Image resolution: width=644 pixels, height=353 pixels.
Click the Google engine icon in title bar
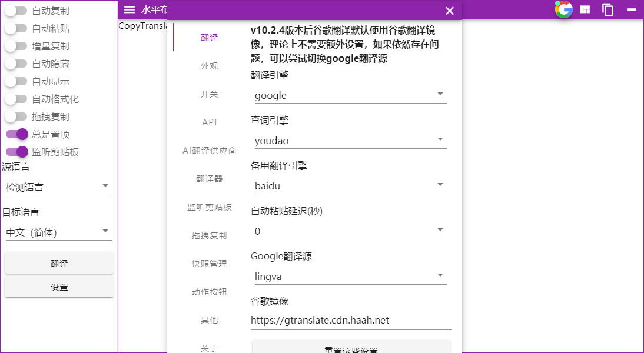click(x=563, y=9)
